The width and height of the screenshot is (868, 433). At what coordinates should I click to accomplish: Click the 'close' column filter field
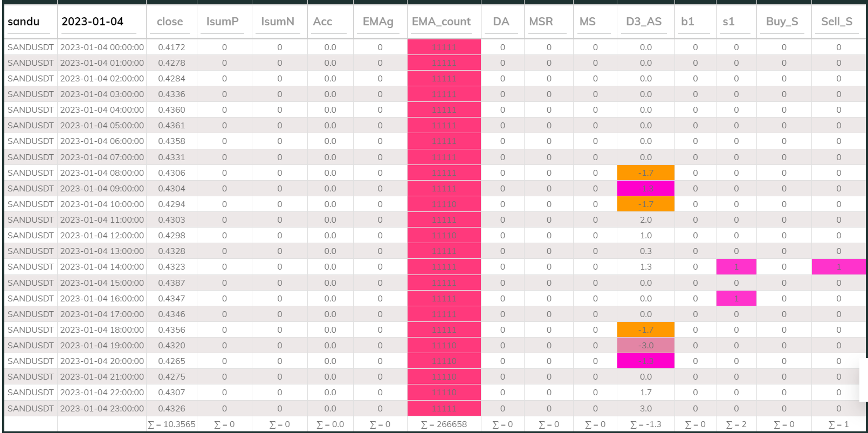[x=170, y=22]
